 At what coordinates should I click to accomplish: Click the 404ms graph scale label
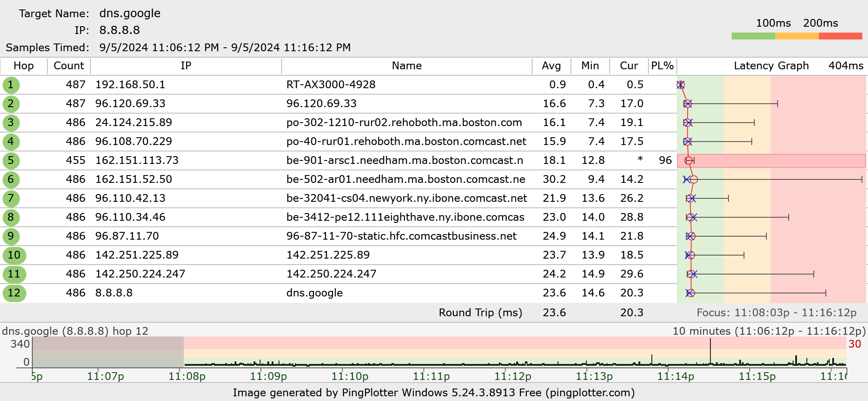click(846, 66)
